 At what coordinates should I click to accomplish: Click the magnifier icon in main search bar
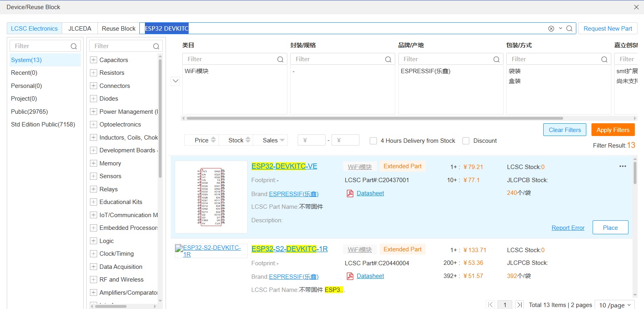(570, 29)
